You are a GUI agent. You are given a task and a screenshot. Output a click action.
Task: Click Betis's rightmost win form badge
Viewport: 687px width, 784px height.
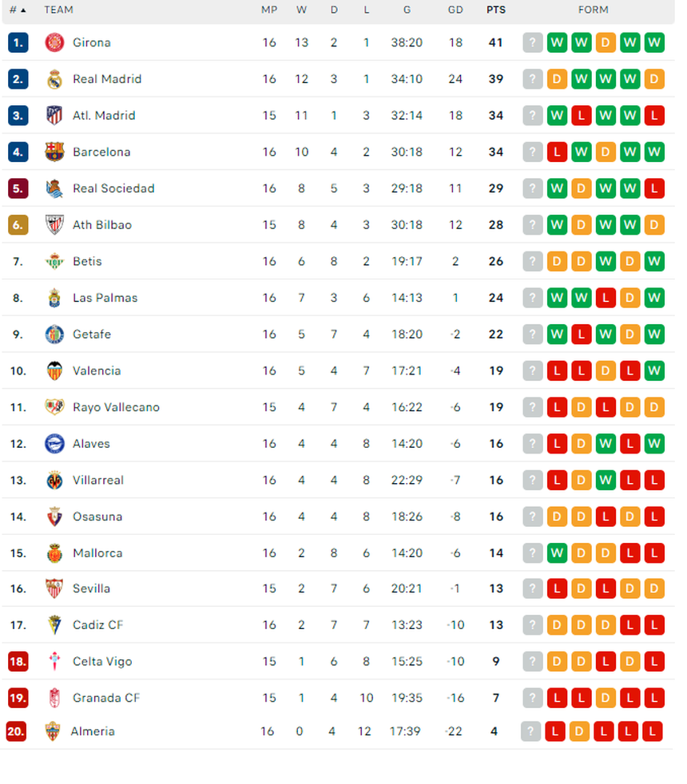pos(654,261)
